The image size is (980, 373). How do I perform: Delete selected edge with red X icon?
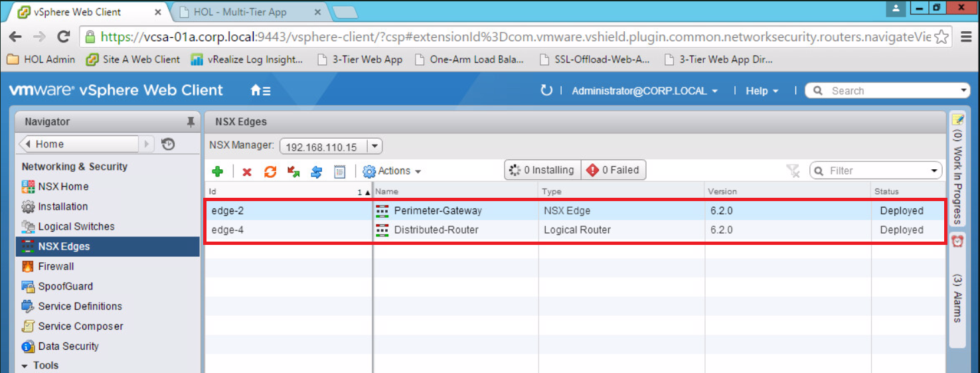247,172
